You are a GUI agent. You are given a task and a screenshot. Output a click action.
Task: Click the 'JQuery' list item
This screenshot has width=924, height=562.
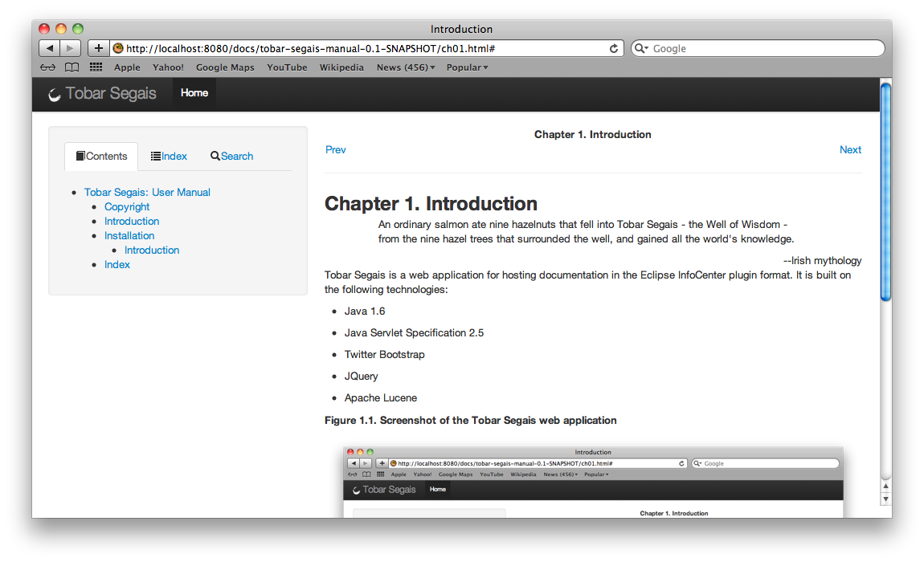click(x=362, y=376)
